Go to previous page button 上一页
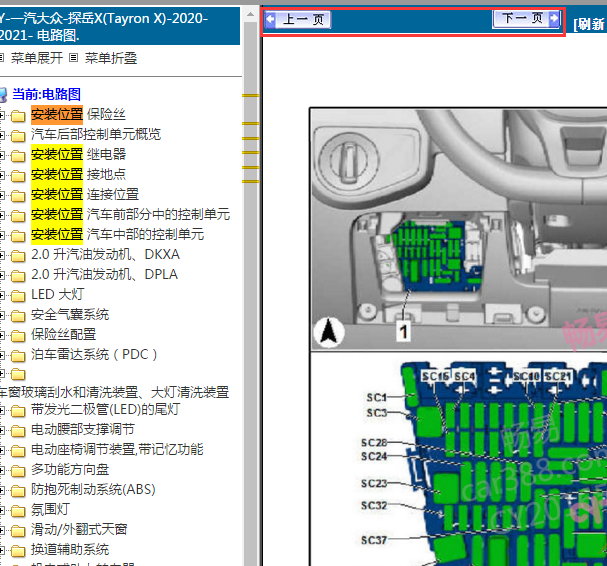 pyautogui.click(x=297, y=19)
